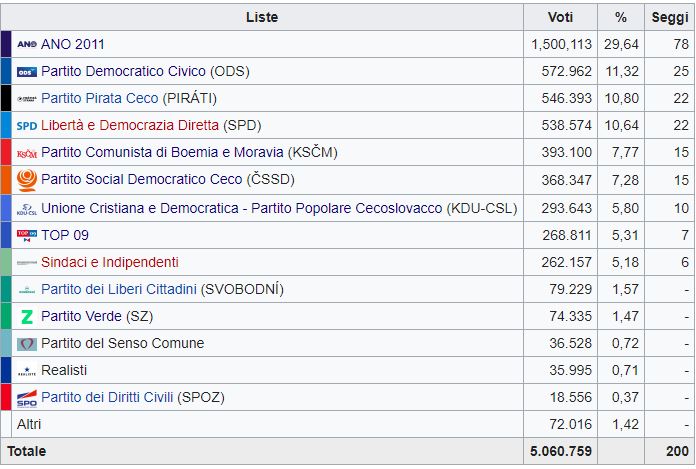Click the orange ČSSD party logo
The image size is (696, 469).
click(27, 180)
